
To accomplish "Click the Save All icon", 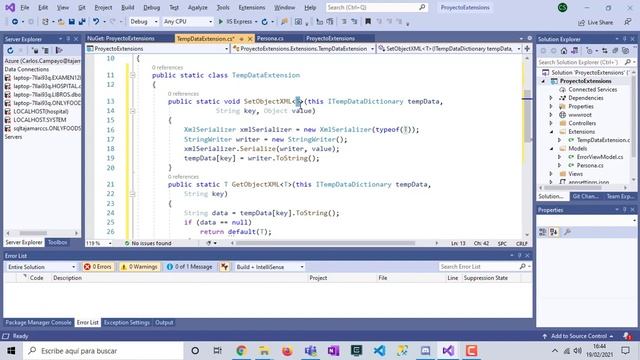I will (x=82, y=22).
